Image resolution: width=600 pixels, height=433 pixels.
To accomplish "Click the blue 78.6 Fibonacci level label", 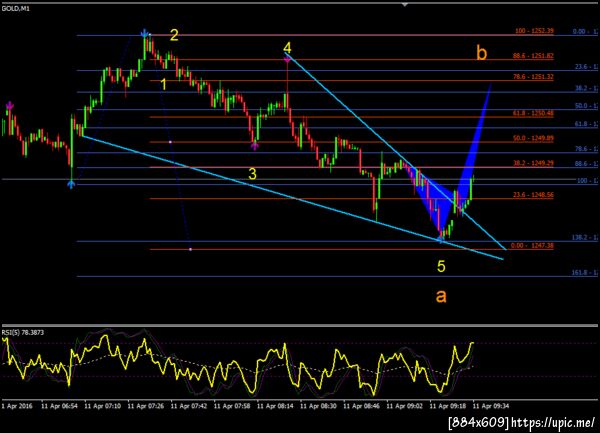I will coord(587,148).
